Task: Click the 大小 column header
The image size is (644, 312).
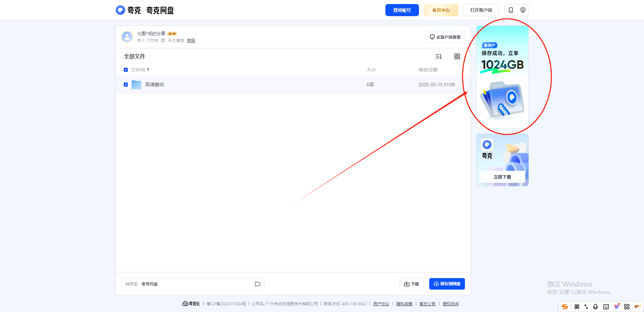Action: 371,70
